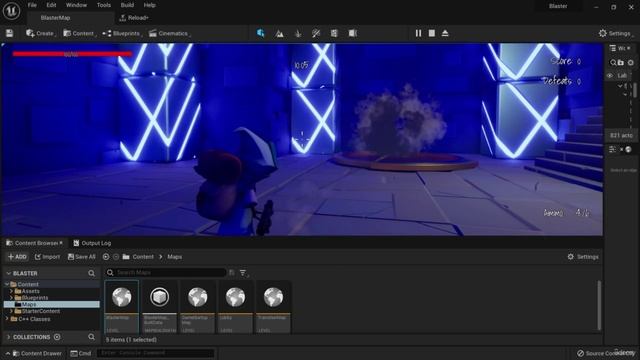
Task: Click the Outliner search magnifier icon
Action: pos(613,62)
